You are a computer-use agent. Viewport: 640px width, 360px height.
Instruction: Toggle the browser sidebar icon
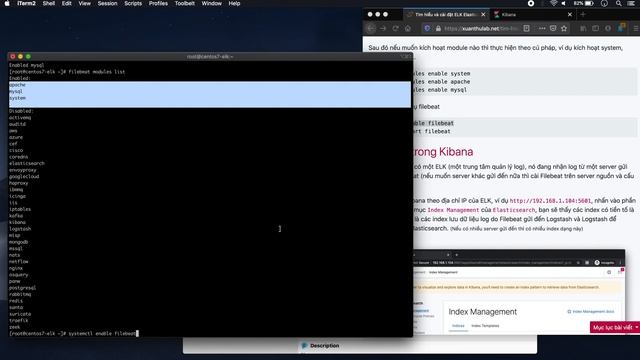(x=596, y=28)
